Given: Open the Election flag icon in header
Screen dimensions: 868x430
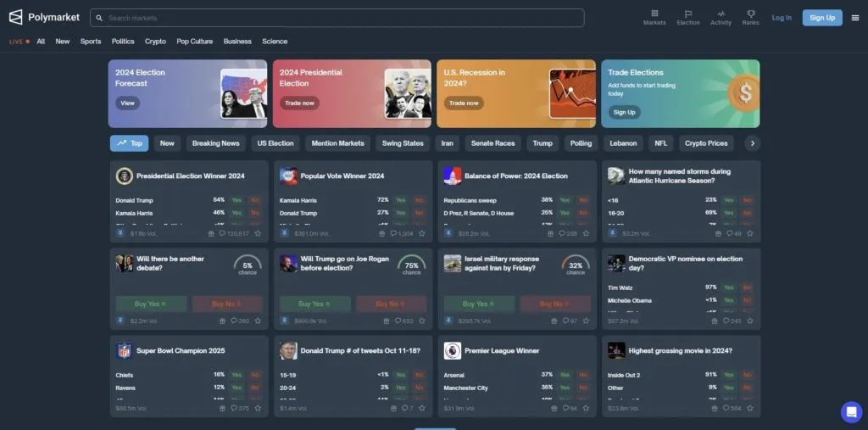Looking at the screenshot, I should click(x=688, y=17).
